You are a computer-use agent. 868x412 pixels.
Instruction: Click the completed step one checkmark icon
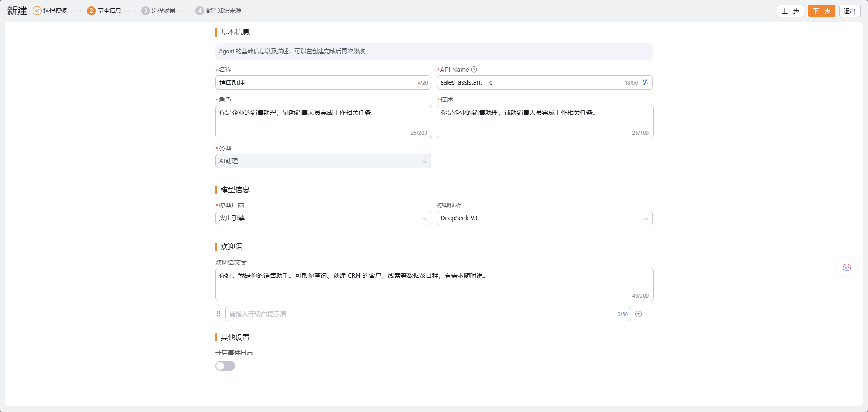(x=37, y=11)
